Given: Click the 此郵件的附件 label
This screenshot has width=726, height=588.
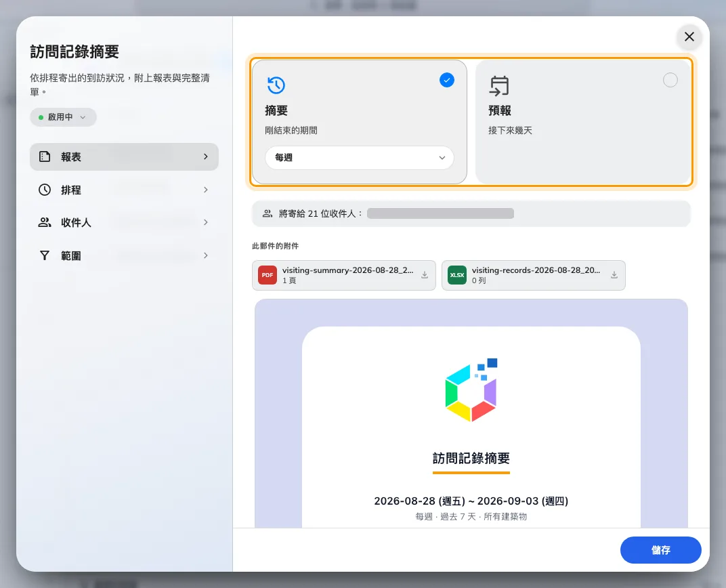Looking at the screenshot, I should [x=276, y=246].
